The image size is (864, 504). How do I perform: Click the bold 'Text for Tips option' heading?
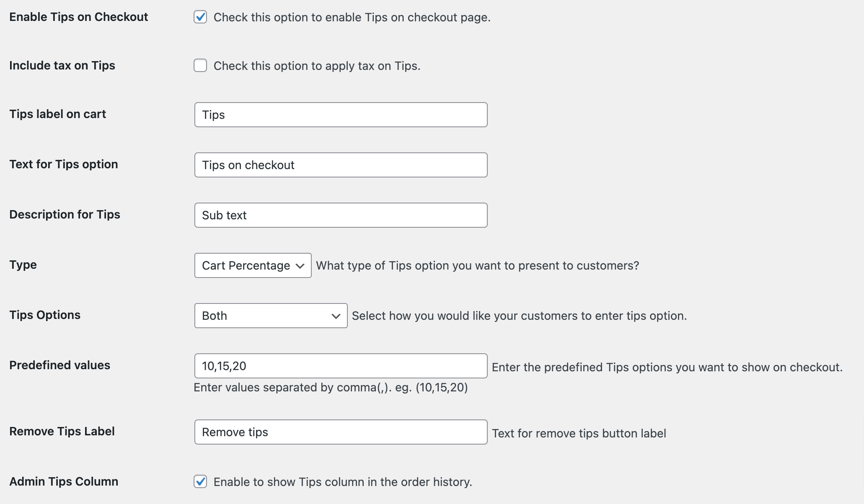coord(64,164)
